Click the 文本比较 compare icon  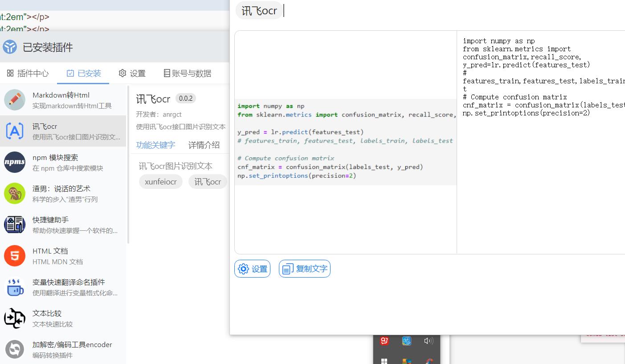15,318
